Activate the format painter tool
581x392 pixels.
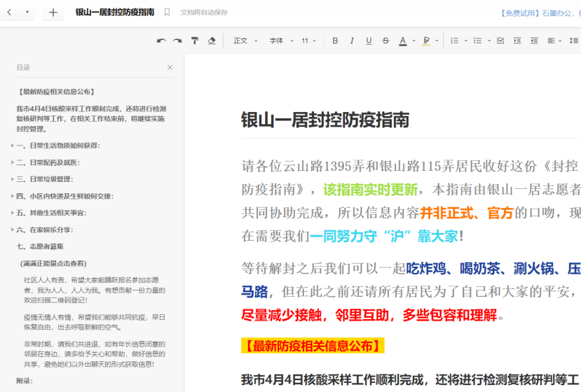tap(195, 41)
